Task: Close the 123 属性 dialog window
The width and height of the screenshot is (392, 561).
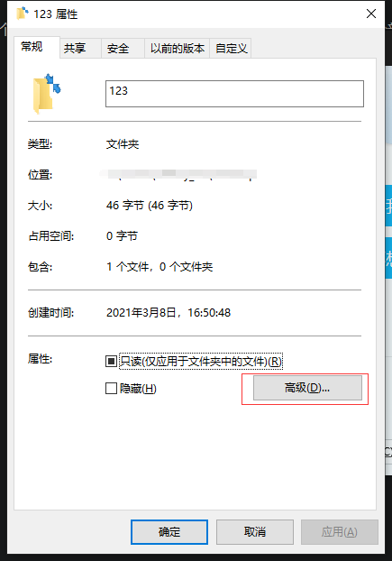Action: 371,14
